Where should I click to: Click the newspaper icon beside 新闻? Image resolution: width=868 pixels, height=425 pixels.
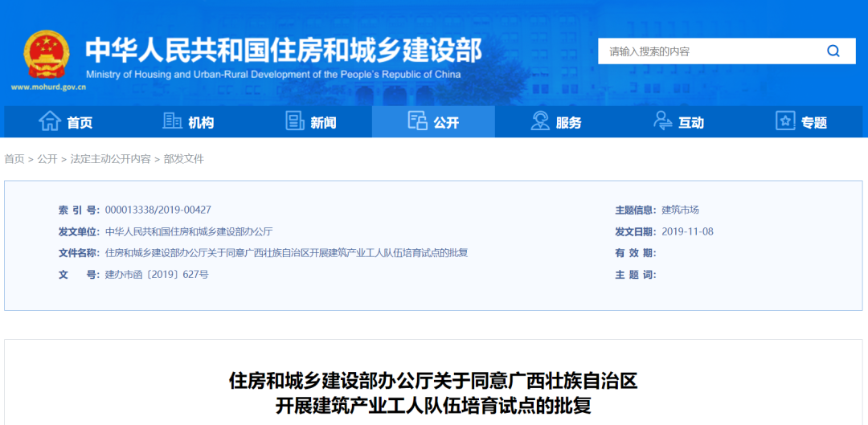pos(295,121)
